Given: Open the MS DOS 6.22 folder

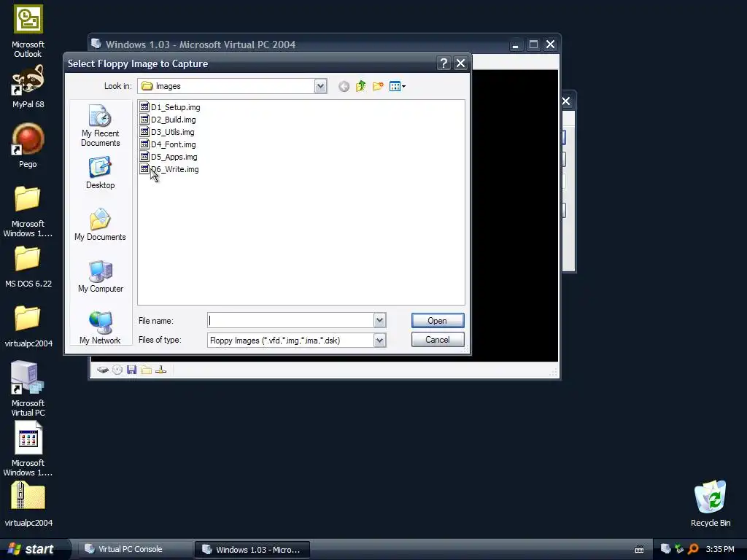Looking at the screenshot, I should click(x=28, y=267).
